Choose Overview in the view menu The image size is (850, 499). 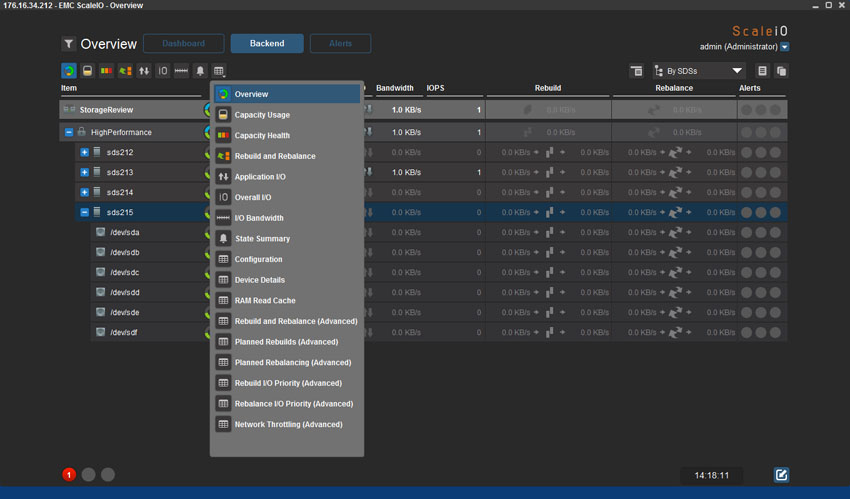(287, 94)
